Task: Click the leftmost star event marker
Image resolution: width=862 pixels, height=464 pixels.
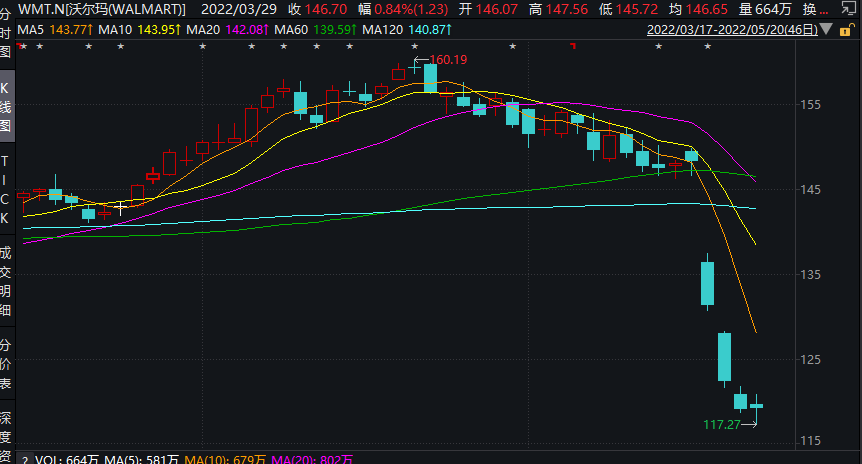Action: click(23, 46)
